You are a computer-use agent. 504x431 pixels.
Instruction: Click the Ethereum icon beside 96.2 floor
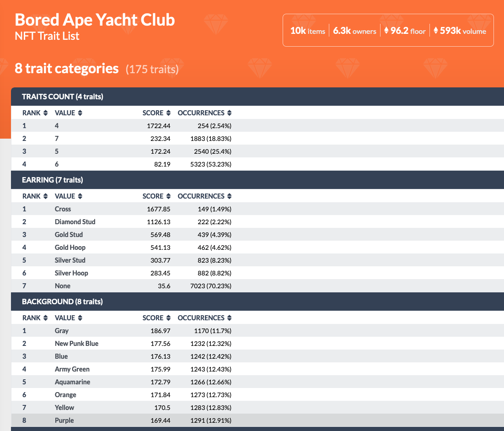(x=386, y=31)
